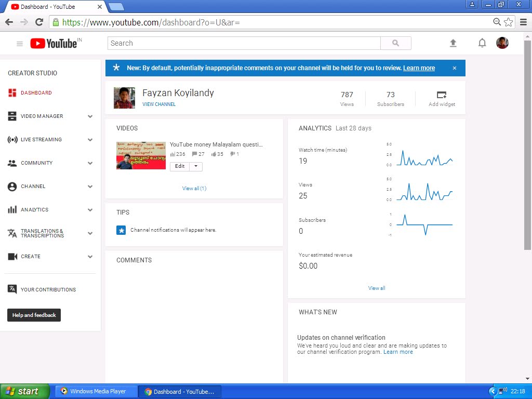Select COMMUNITY in the sidebar

click(x=37, y=163)
